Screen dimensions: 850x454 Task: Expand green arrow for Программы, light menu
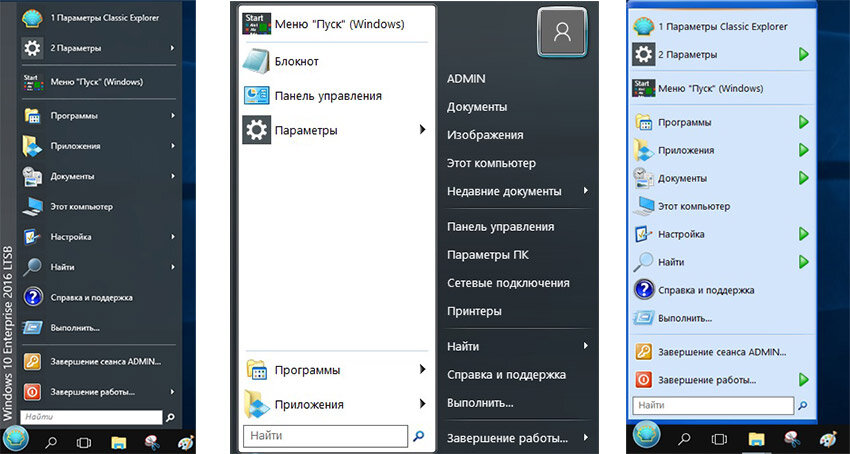tap(804, 122)
